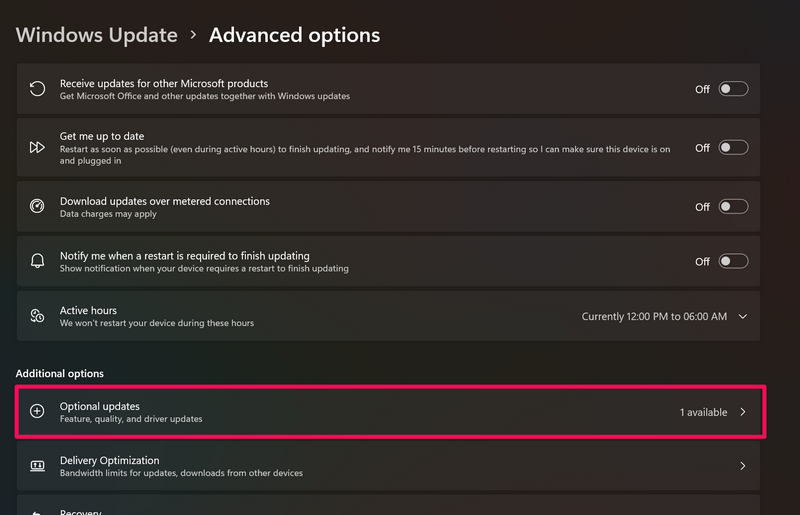
Task: Enable Notify me when restart is required
Action: pos(733,261)
